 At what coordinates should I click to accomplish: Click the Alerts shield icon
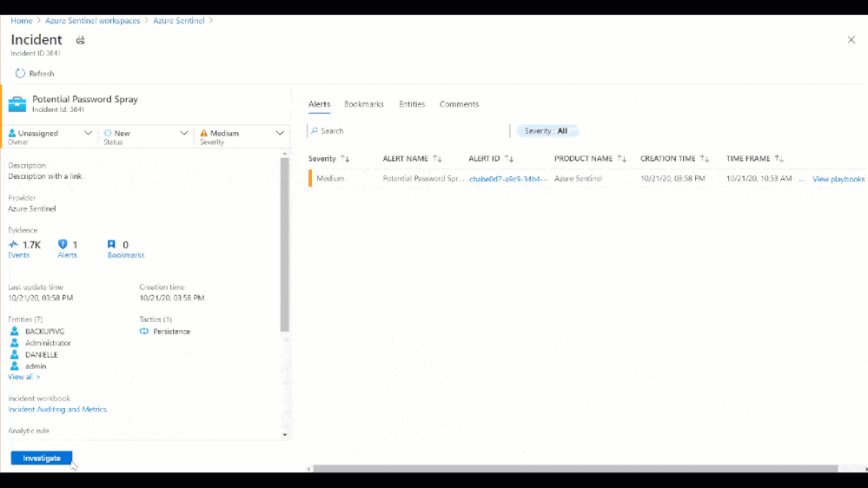[x=63, y=244]
